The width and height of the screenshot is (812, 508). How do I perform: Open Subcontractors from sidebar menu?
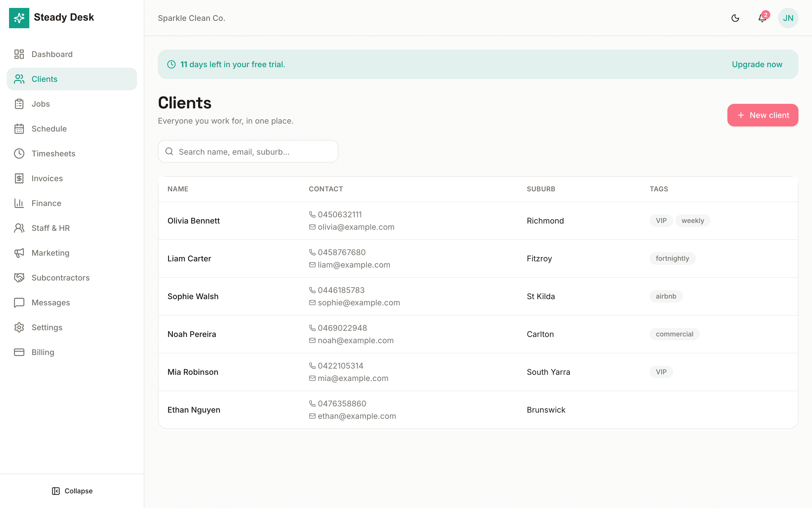[x=72, y=278]
